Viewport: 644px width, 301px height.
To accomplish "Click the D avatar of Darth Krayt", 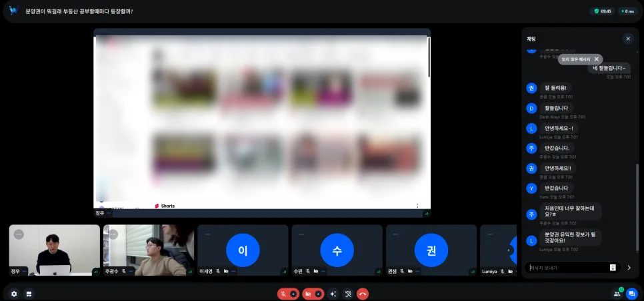I will coord(531,109).
